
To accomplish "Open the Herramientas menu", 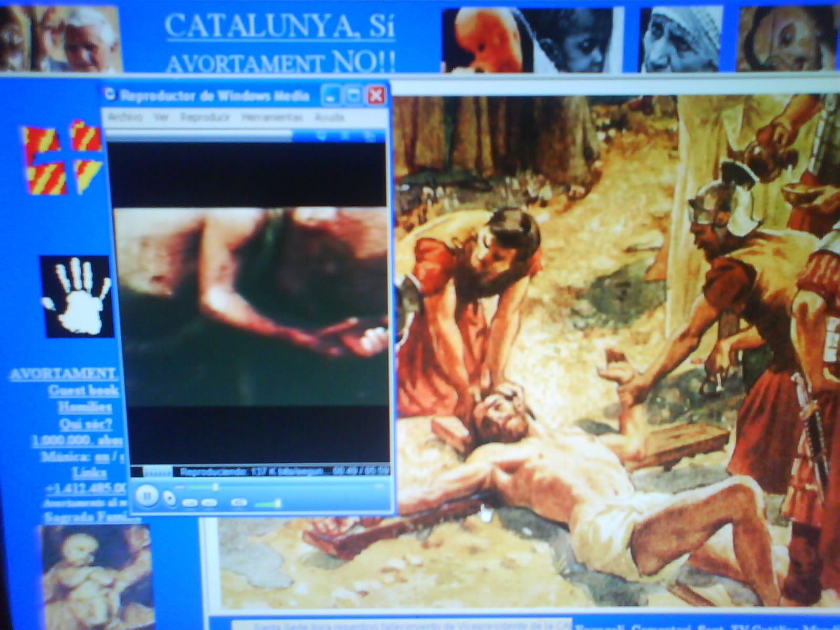I will tap(272, 117).
